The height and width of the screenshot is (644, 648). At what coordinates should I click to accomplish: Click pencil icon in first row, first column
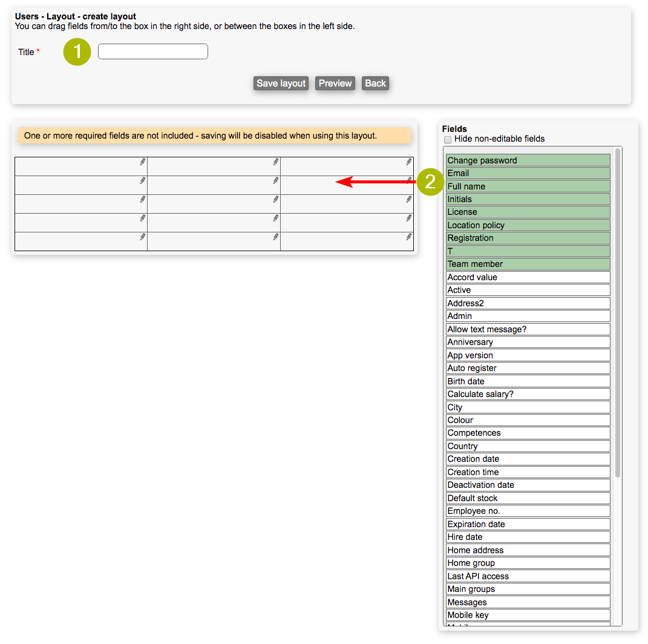tap(143, 162)
